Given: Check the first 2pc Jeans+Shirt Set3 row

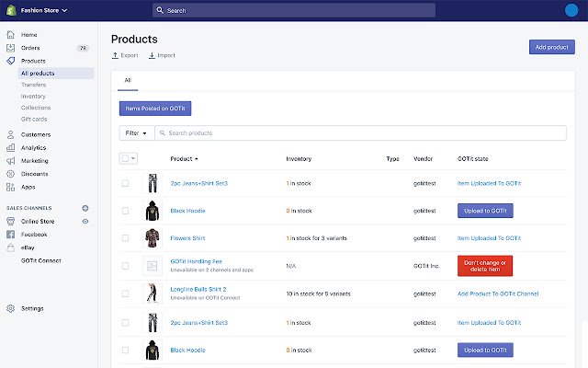Looking at the screenshot, I should [125, 183].
